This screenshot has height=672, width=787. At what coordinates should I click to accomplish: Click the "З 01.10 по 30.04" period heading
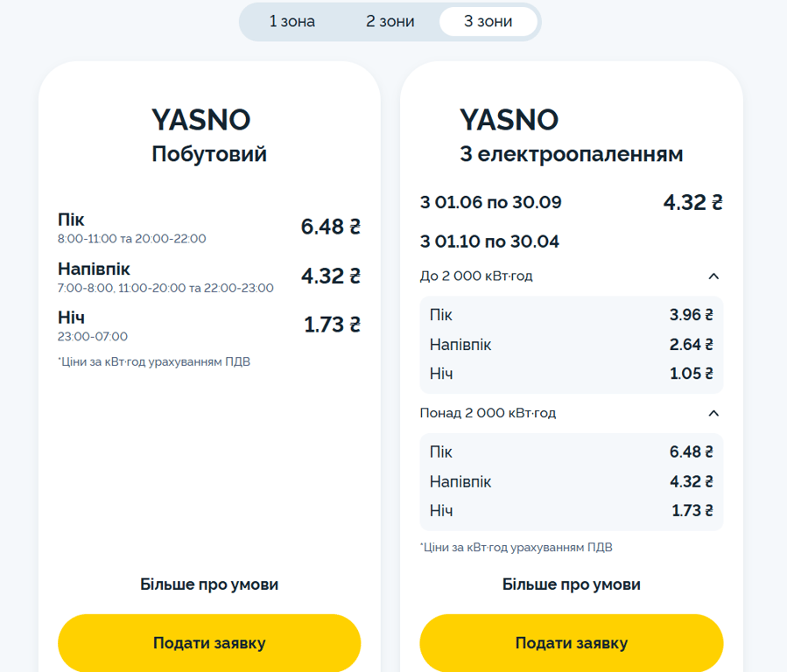click(490, 241)
